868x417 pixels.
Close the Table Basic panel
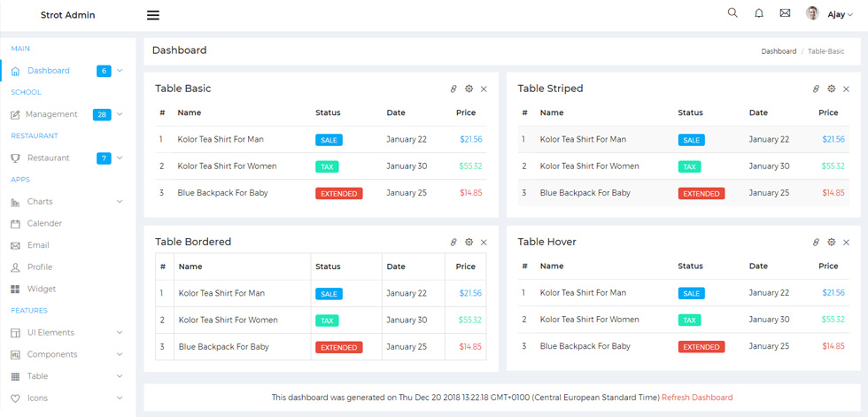click(484, 89)
